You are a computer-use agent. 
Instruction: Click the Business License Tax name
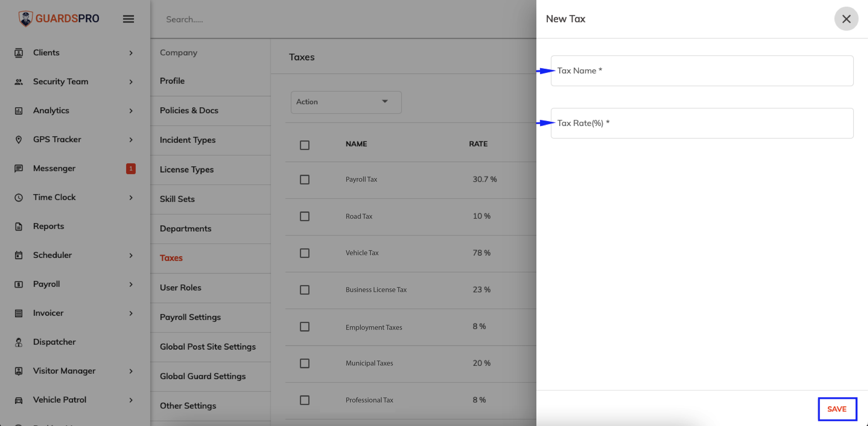(376, 290)
